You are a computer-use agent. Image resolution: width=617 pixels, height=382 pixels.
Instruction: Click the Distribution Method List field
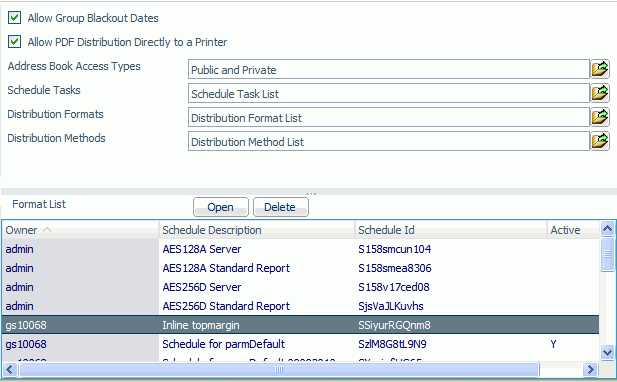[x=389, y=142]
